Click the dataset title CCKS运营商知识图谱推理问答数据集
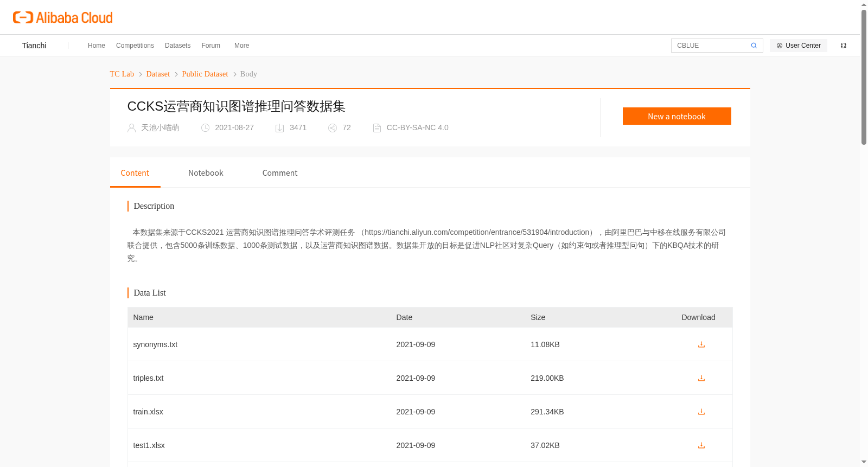Viewport: 868px width, 467px height. pyautogui.click(x=237, y=106)
